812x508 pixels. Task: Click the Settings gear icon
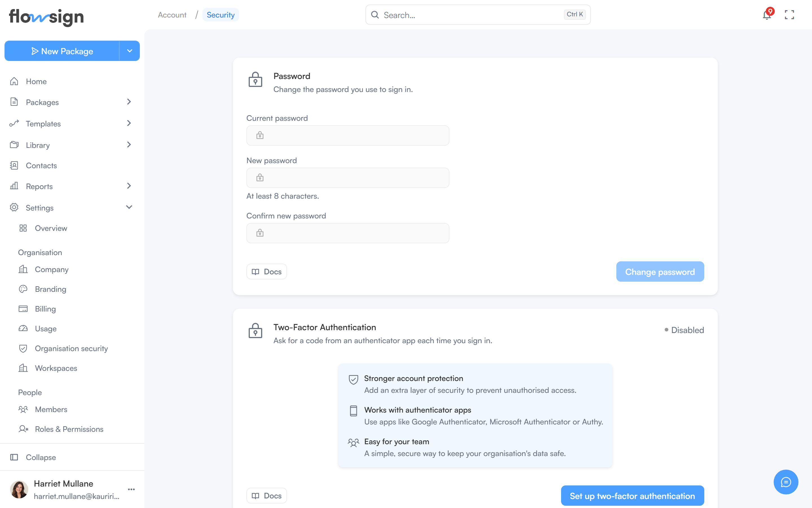pos(14,207)
